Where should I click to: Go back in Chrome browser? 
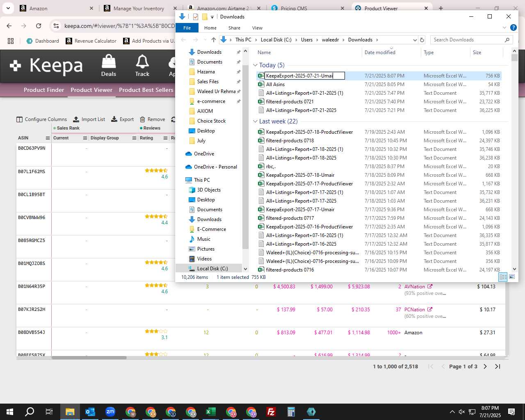9,26
